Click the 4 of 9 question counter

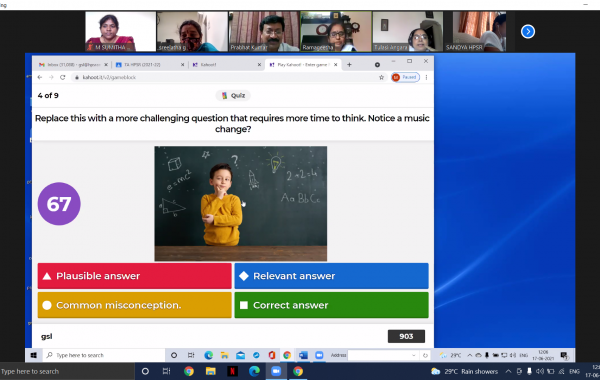coord(48,95)
